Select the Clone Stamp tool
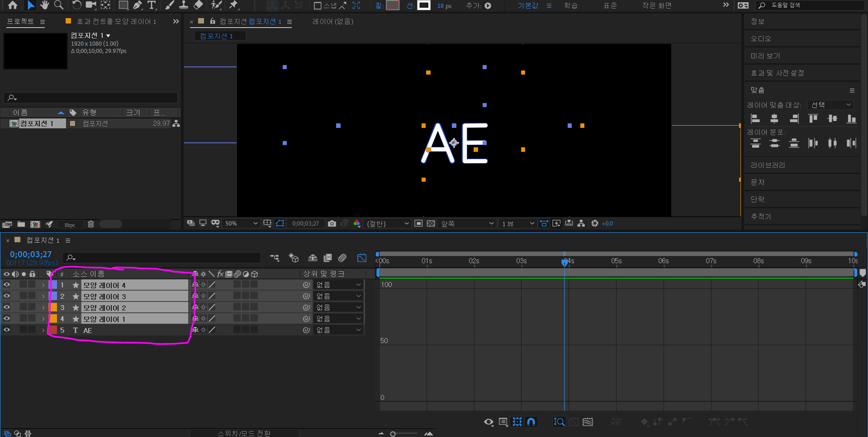868x437 pixels. (x=184, y=5)
